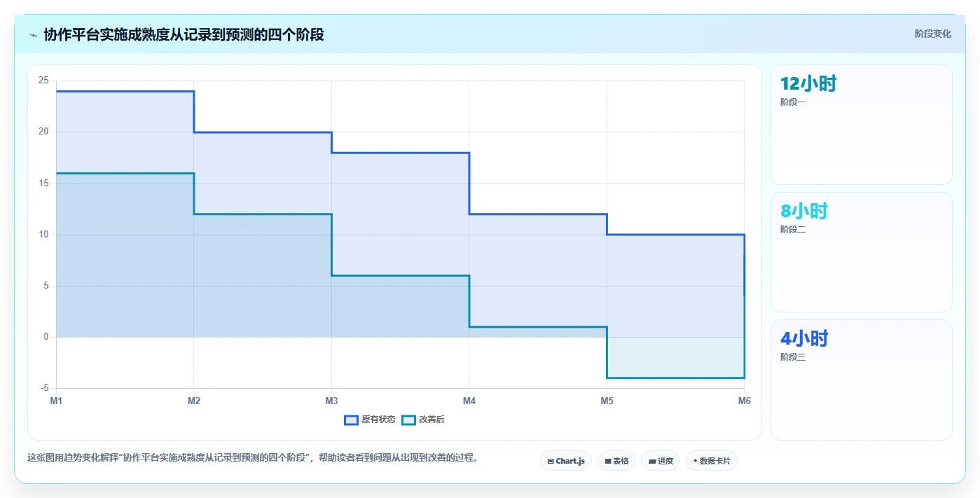Toggle the 原有状态 legend item
The width and height of the screenshot is (980, 498).
(370, 420)
